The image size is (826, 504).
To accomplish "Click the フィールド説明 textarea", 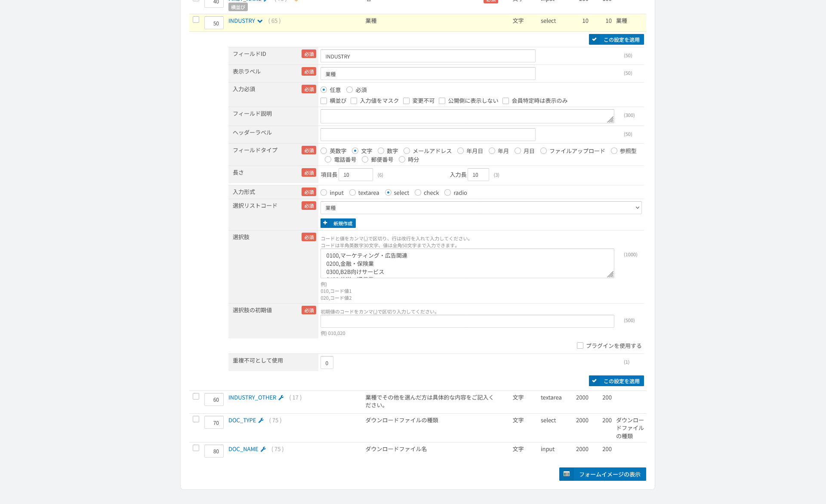I will pos(467,117).
